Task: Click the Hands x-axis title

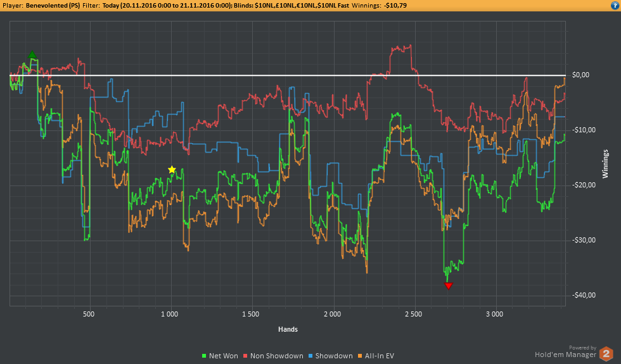Action: point(288,329)
